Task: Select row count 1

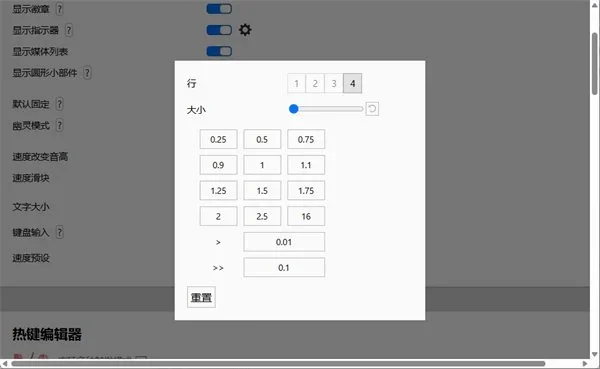Action: click(x=297, y=83)
